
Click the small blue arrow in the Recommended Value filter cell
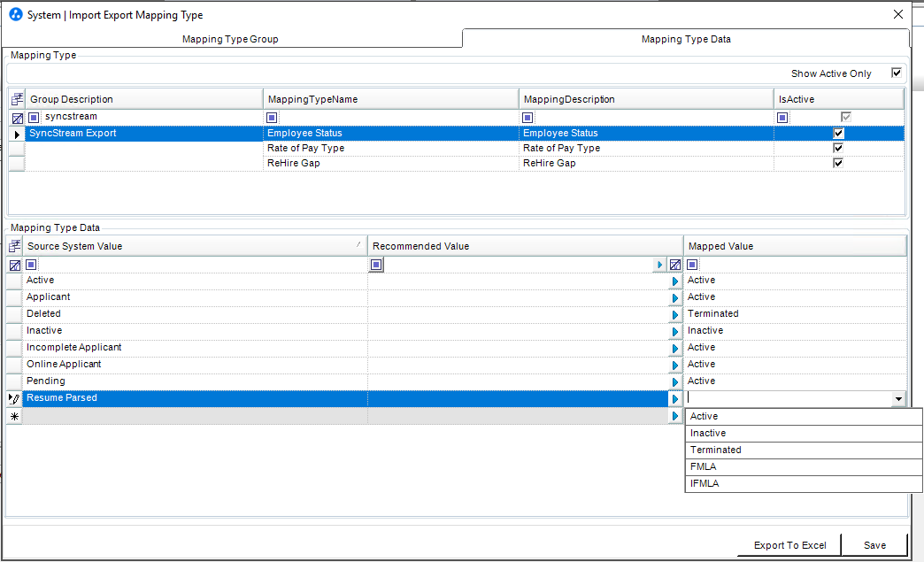[659, 266]
